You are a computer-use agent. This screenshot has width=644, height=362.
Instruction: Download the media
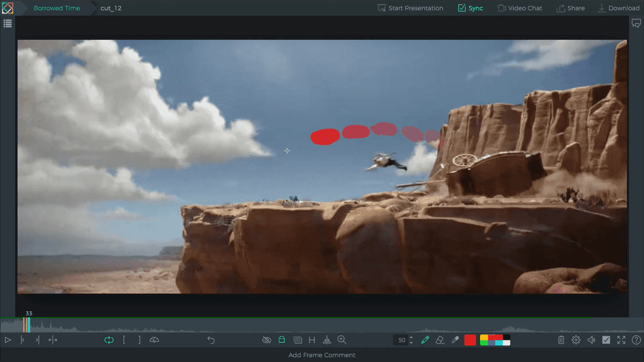coord(618,8)
